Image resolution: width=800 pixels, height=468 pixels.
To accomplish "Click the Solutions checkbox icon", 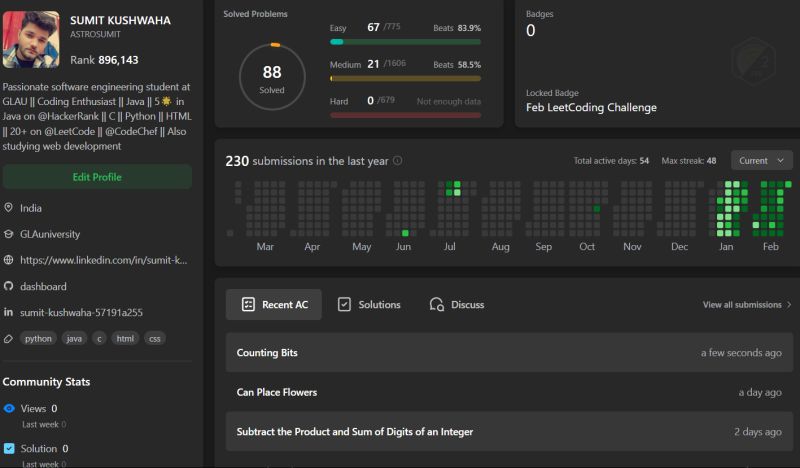I will click(x=344, y=304).
